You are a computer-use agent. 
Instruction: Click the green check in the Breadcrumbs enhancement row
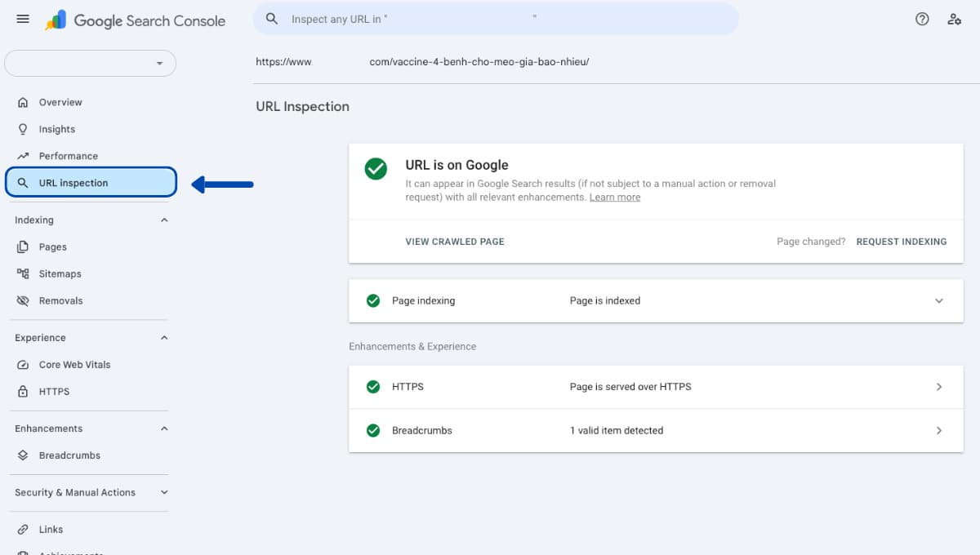[x=373, y=430]
